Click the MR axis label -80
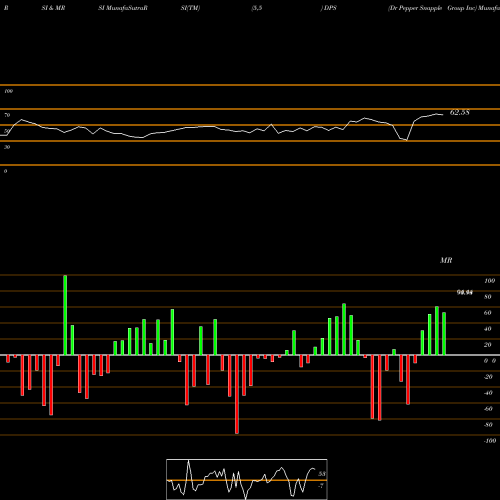Image resolution: width=500 pixels, height=500 pixels. pyautogui.click(x=488, y=425)
